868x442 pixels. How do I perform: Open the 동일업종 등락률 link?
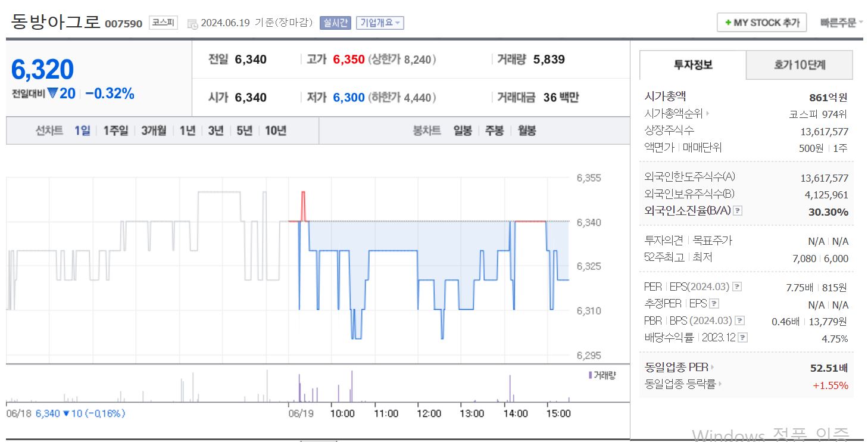coord(680,384)
